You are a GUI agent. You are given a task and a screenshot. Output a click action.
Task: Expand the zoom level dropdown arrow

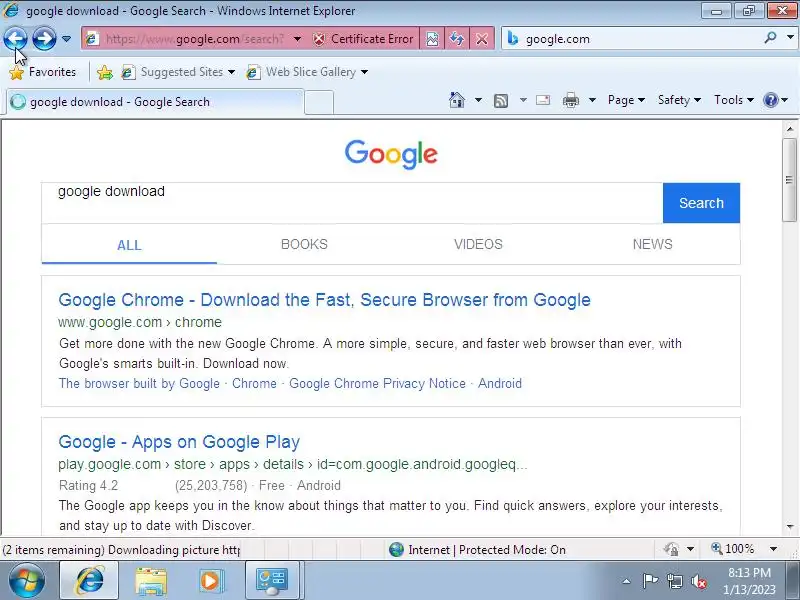(773, 549)
